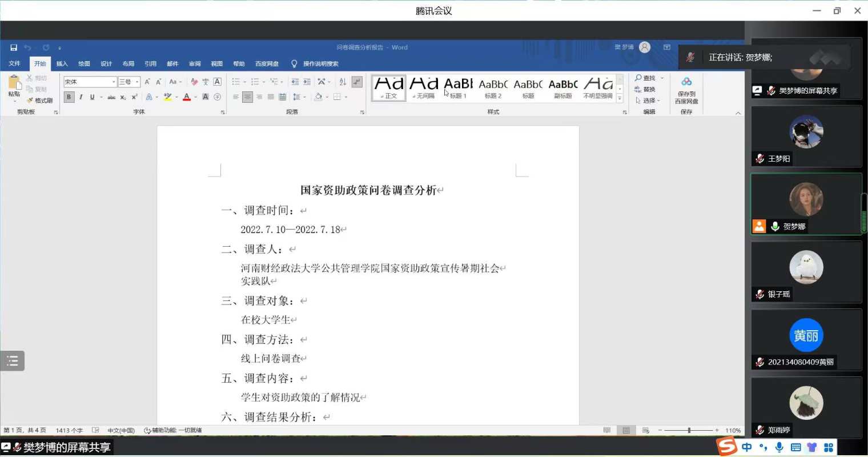Switch to the 设计 (Design) ribbon tab
868x457 pixels.
coord(106,63)
